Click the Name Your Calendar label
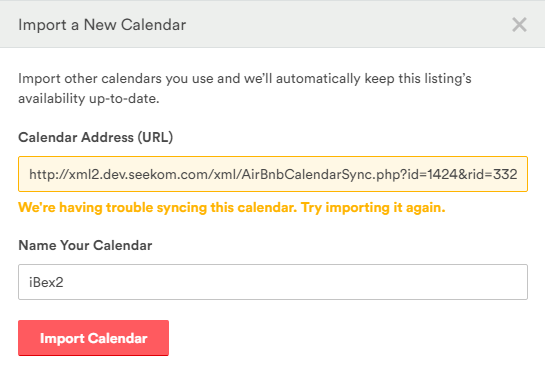The image size is (545, 371). coord(85,245)
